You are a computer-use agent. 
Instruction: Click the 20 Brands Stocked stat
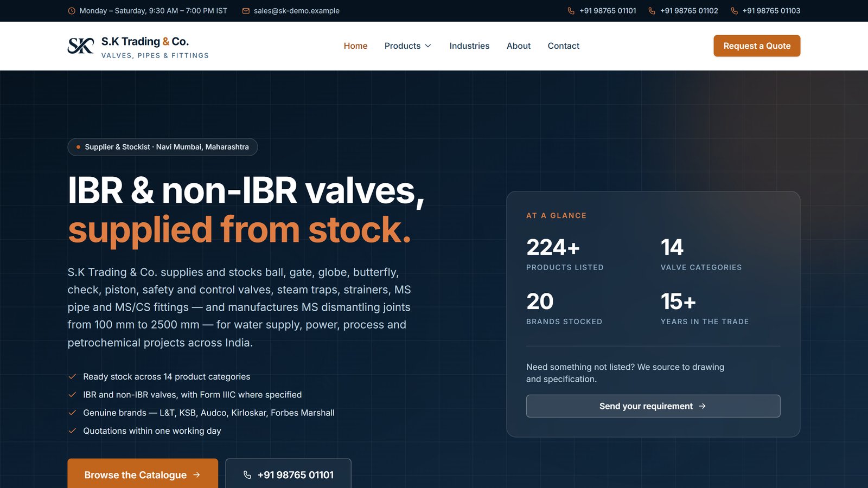pos(564,309)
